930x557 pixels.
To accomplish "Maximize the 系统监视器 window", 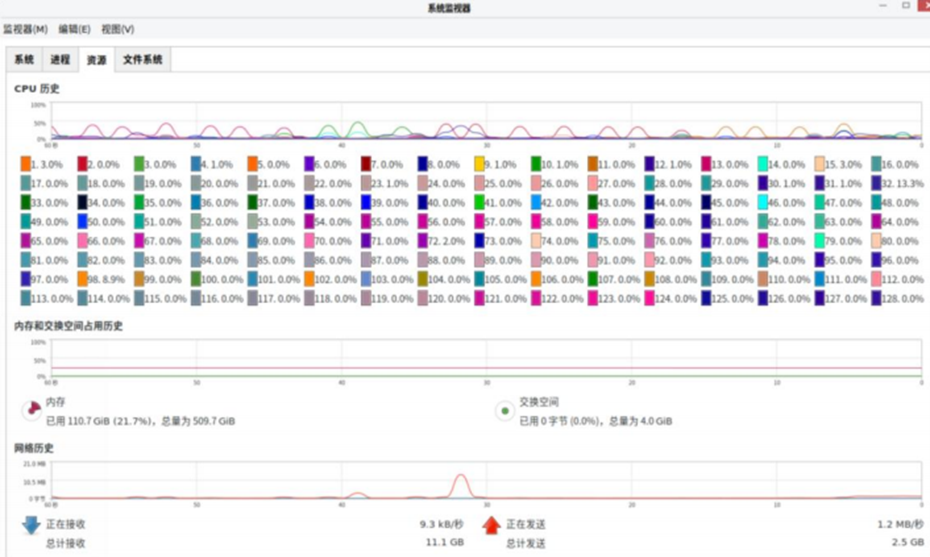I will click(x=906, y=5).
